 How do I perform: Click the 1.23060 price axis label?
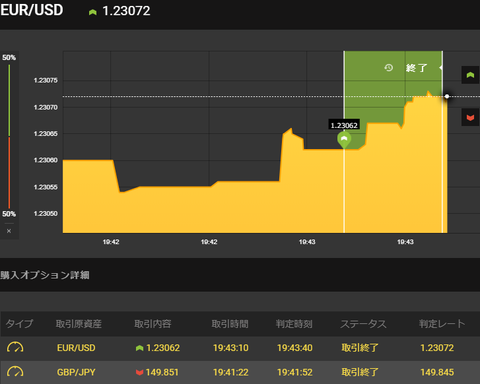[x=45, y=160]
